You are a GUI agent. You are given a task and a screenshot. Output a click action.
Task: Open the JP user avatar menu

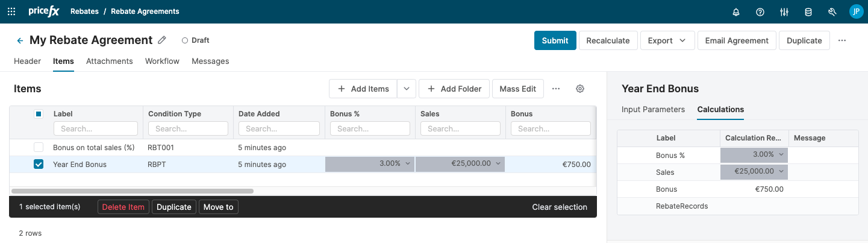coord(856,11)
